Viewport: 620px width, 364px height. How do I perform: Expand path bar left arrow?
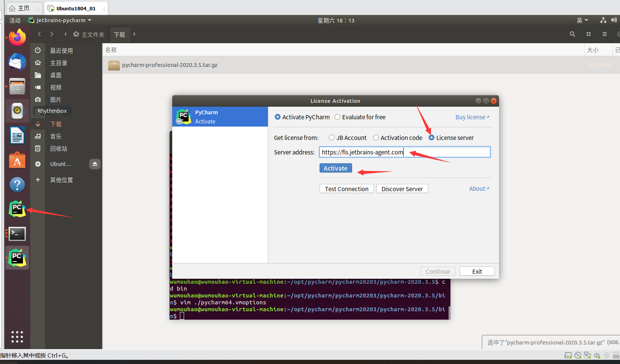(x=65, y=34)
